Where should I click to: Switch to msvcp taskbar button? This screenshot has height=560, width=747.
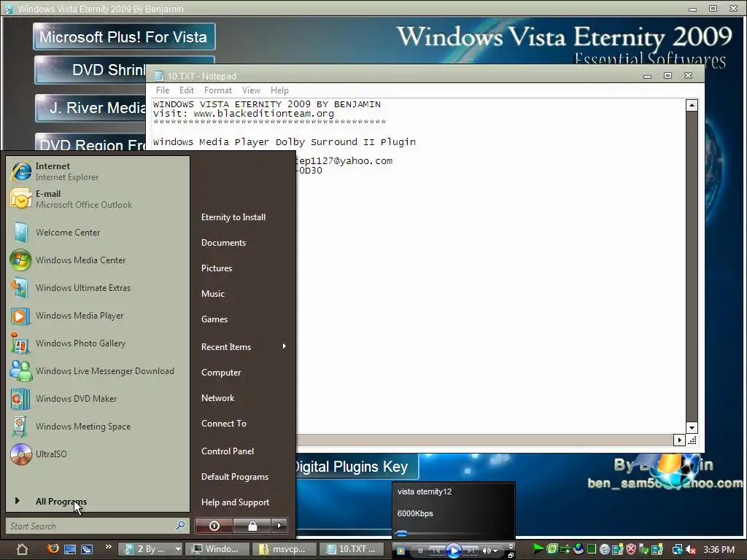(283, 549)
